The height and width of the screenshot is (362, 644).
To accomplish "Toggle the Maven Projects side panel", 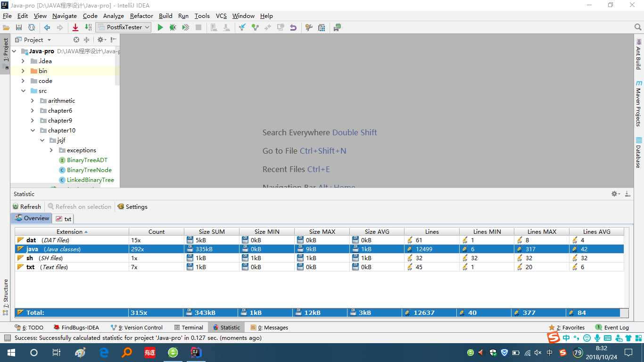I will (x=638, y=103).
